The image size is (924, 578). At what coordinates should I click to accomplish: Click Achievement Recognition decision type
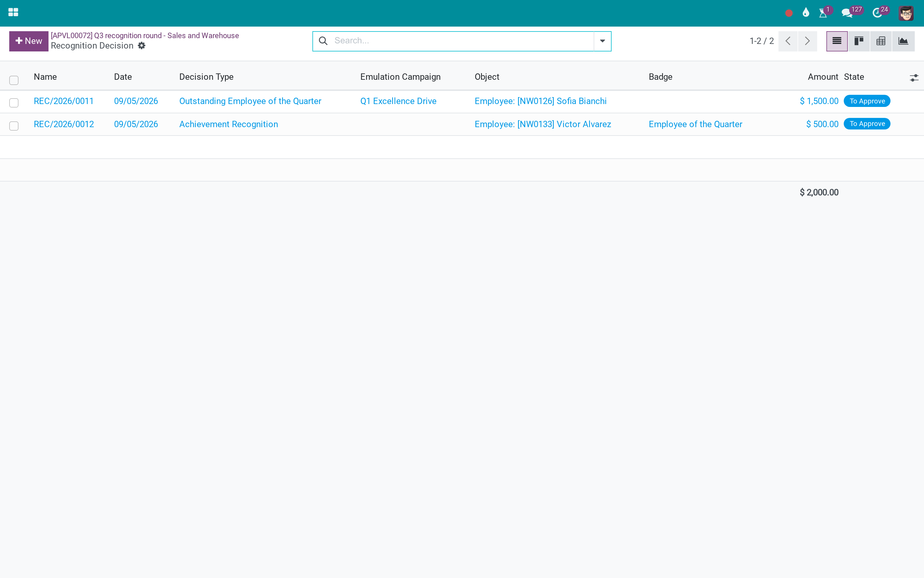228,124
